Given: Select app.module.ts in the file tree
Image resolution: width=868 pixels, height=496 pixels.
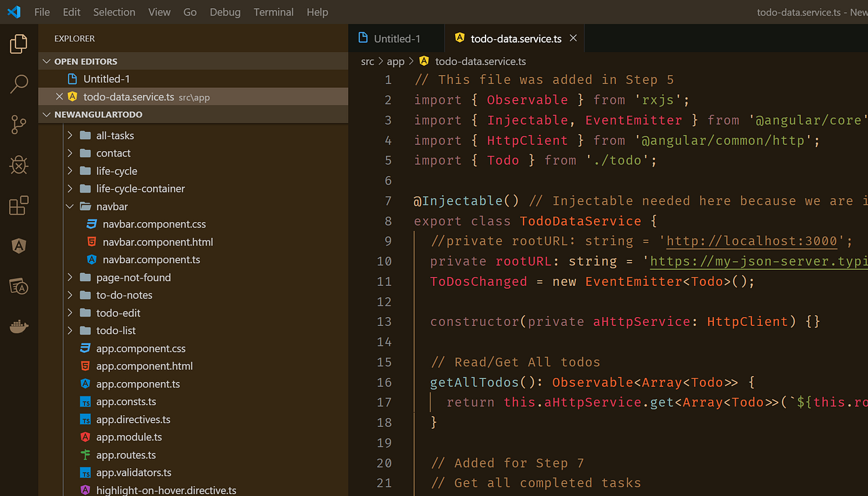Looking at the screenshot, I should (129, 436).
